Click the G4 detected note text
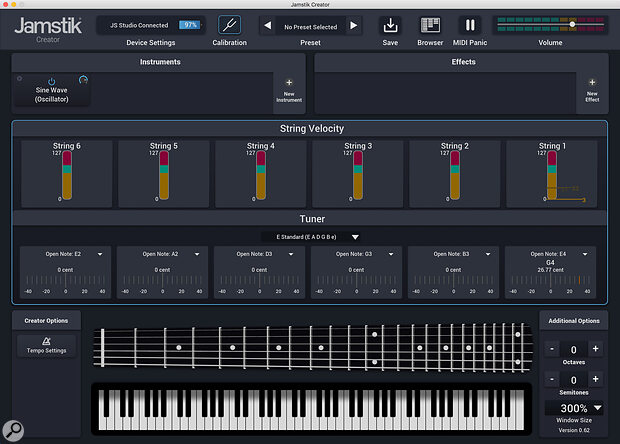620x444 pixels. point(550,263)
